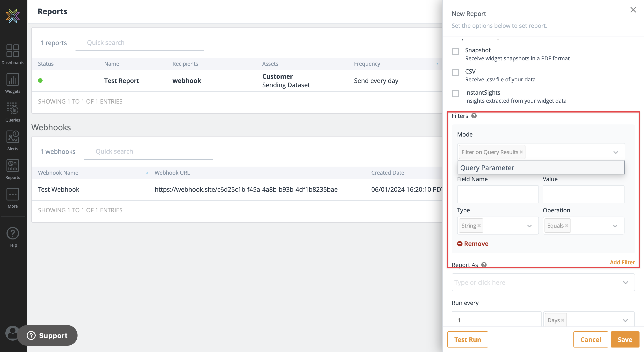This screenshot has height=352, width=644.
Task: Sort by the Status column header
Action: tap(46, 63)
